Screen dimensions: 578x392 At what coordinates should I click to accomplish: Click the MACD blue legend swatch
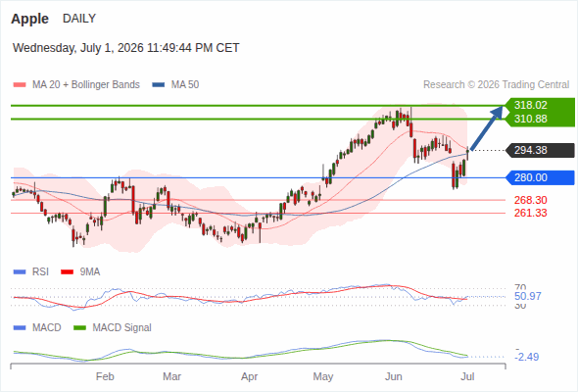point(20,328)
